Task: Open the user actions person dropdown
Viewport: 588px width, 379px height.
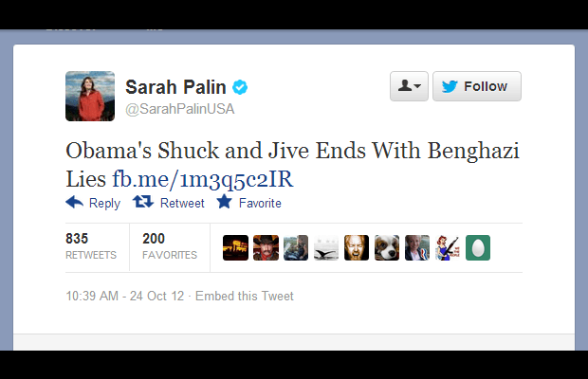Action: click(x=409, y=86)
